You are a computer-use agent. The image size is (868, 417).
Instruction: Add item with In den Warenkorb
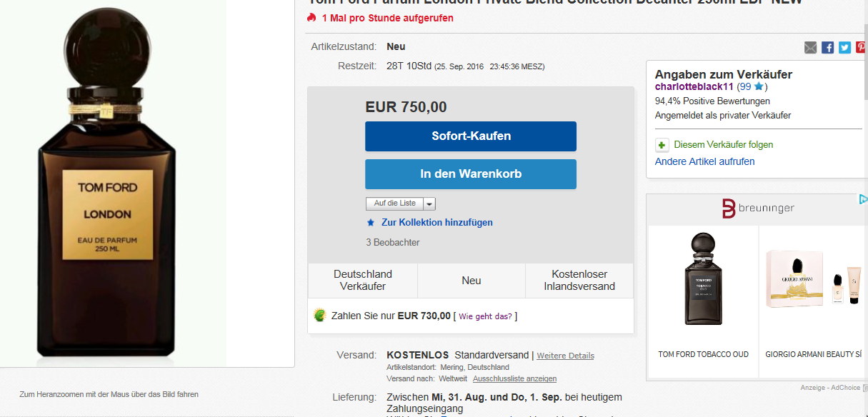pyautogui.click(x=471, y=174)
